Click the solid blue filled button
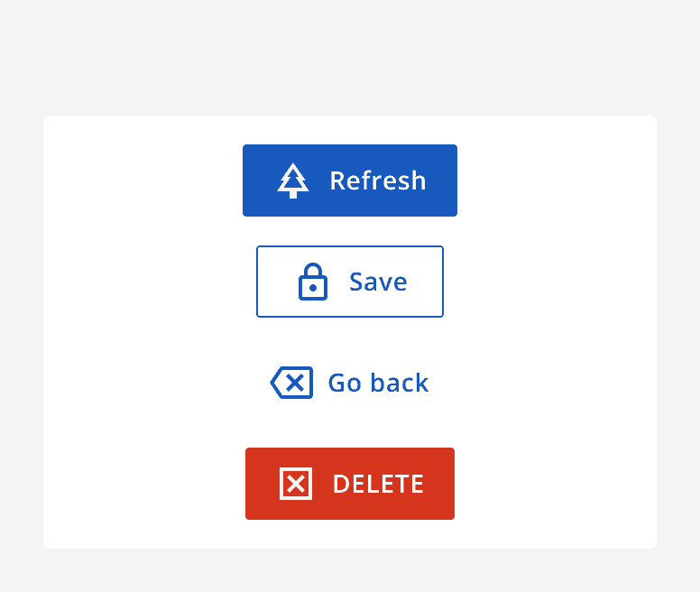Image resolution: width=700 pixels, height=592 pixels. tap(350, 180)
